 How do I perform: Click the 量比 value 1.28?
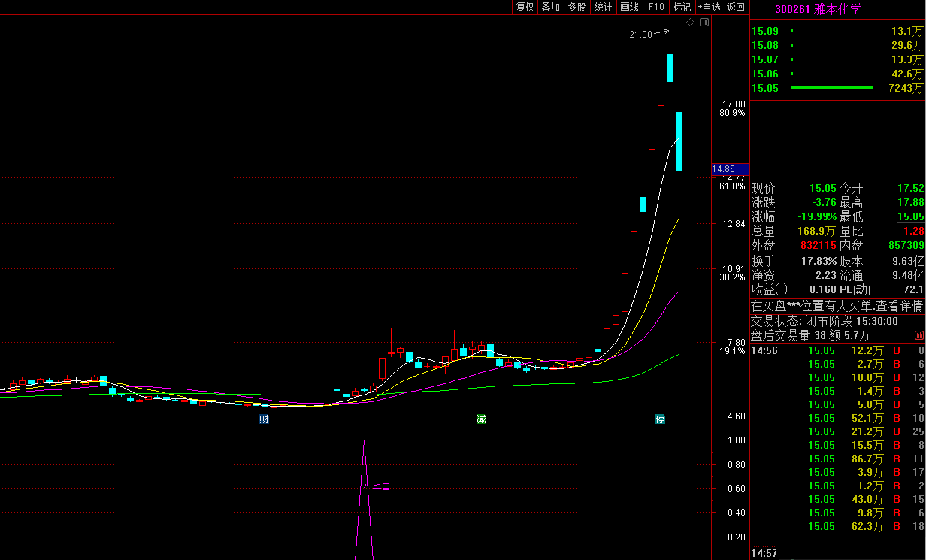tap(912, 231)
